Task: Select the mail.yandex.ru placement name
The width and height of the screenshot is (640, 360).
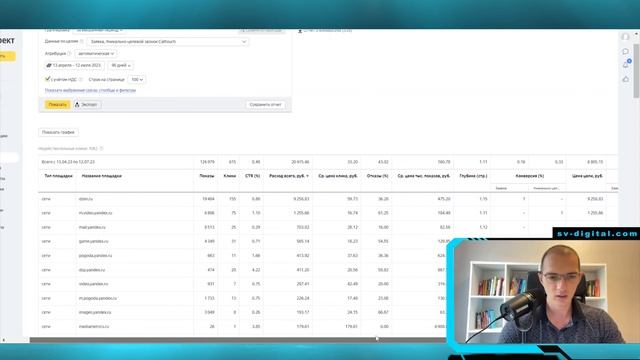Action: pyautogui.click(x=92, y=227)
